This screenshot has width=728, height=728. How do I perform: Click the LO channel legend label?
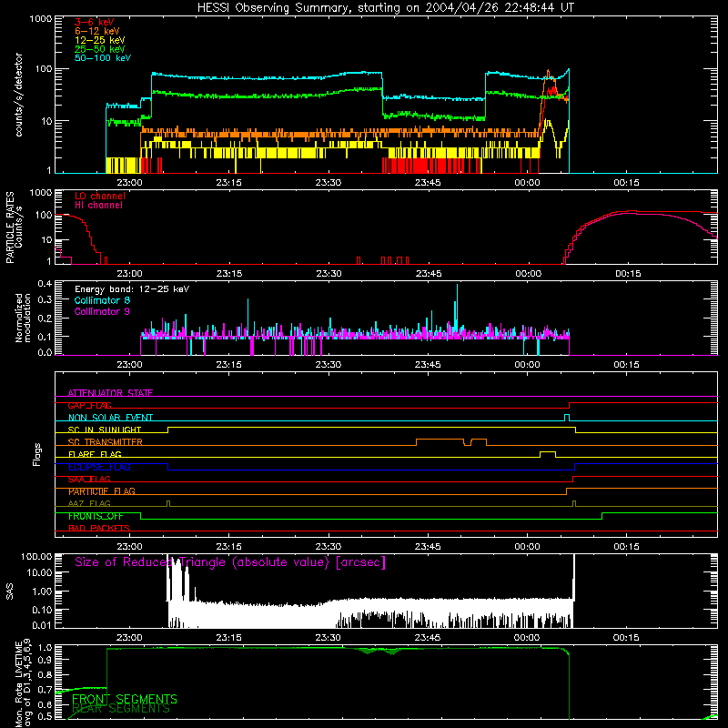tap(100, 196)
